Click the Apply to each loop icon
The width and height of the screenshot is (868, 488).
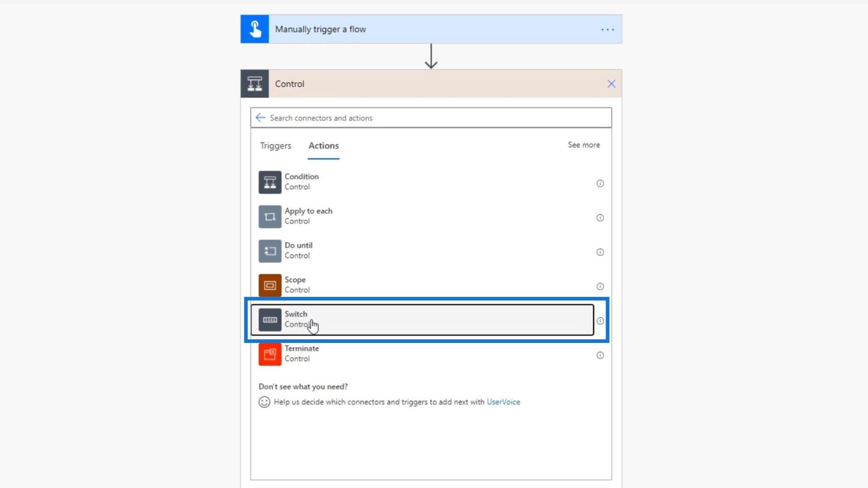pos(270,217)
